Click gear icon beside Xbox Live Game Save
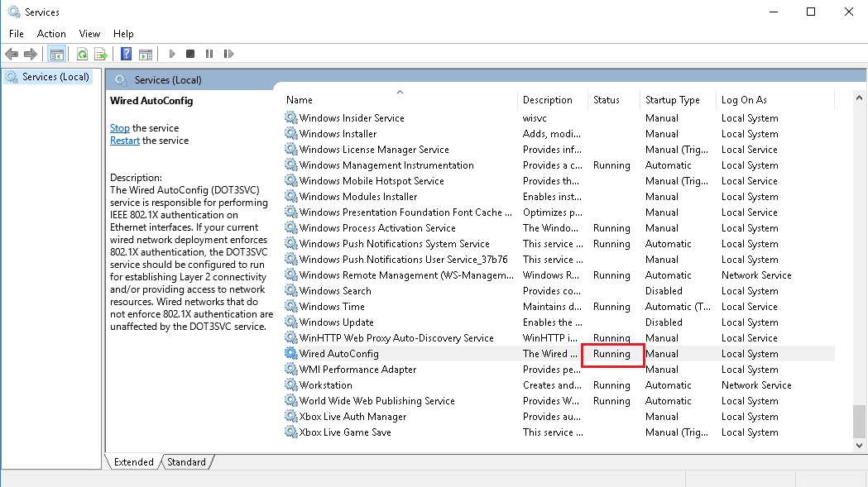This screenshot has width=868, height=487. pos(291,432)
